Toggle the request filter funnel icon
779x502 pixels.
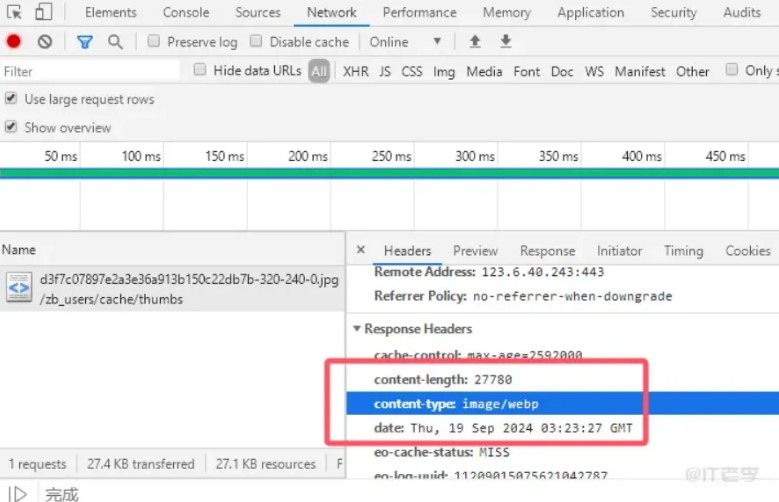(x=85, y=42)
